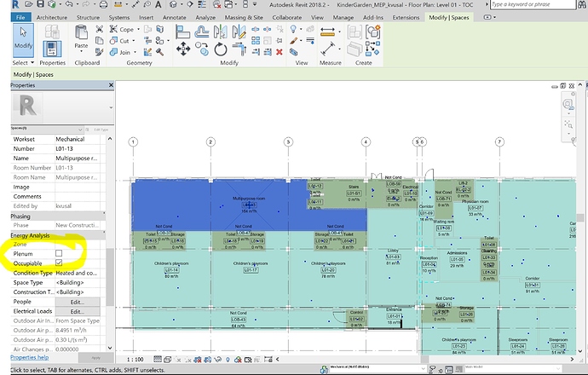Switch to the Analyze tab

pos(205,17)
